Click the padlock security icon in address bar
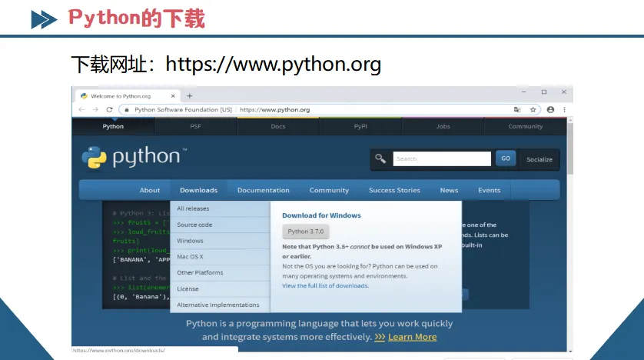 tap(127, 110)
